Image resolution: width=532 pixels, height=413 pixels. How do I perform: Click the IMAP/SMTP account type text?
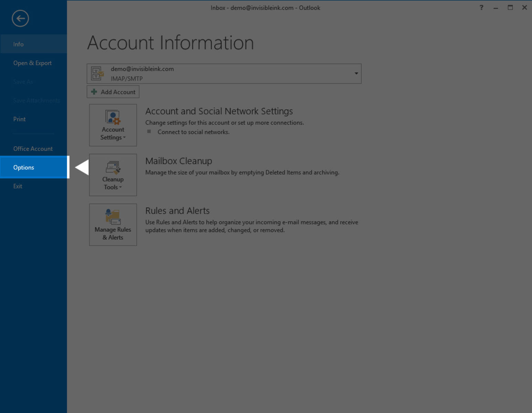point(127,78)
